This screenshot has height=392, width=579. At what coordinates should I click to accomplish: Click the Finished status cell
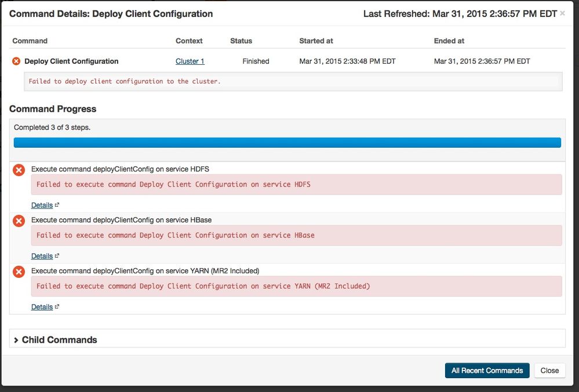256,61
